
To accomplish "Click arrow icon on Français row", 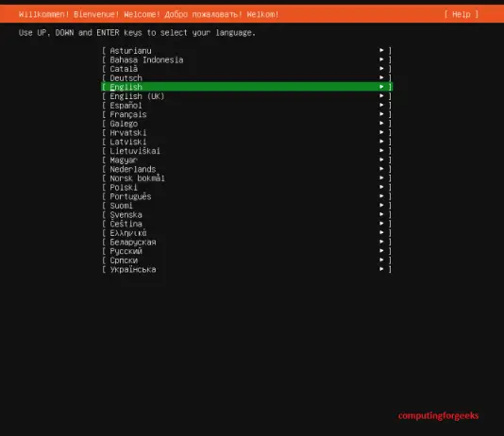I will (x=381, y=114).
